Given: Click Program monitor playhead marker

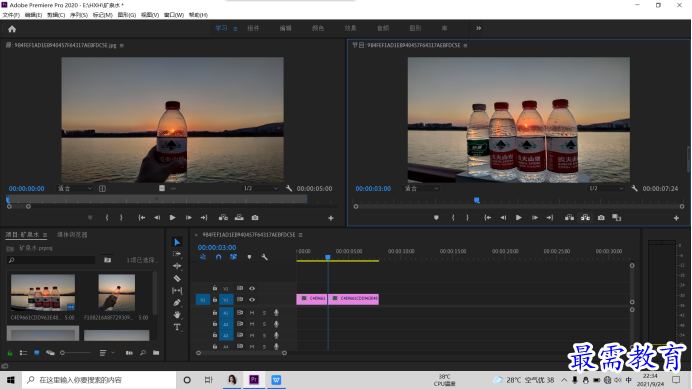Looking at the screenshot, I should click(x=477, y=200).
